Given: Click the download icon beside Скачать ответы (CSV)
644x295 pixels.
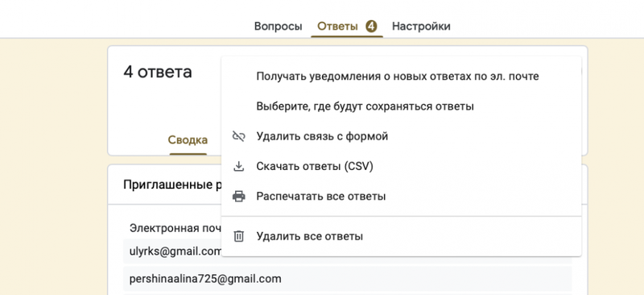Looking at the screenshot, I should [238, 166].
